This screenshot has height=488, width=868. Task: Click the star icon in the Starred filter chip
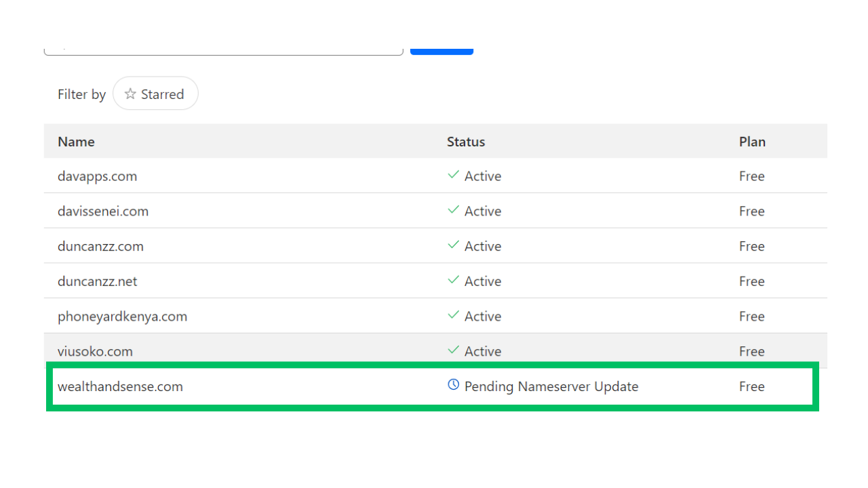coord(130,94)
